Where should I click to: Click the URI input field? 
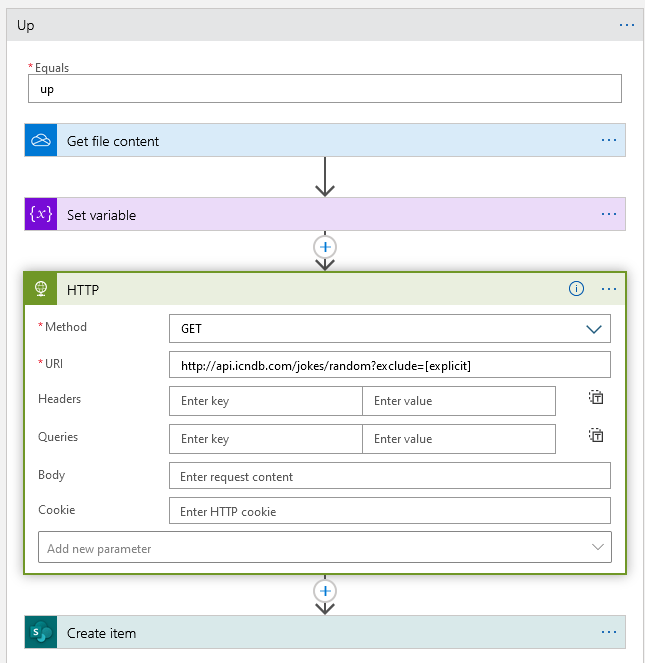(389, 366)
